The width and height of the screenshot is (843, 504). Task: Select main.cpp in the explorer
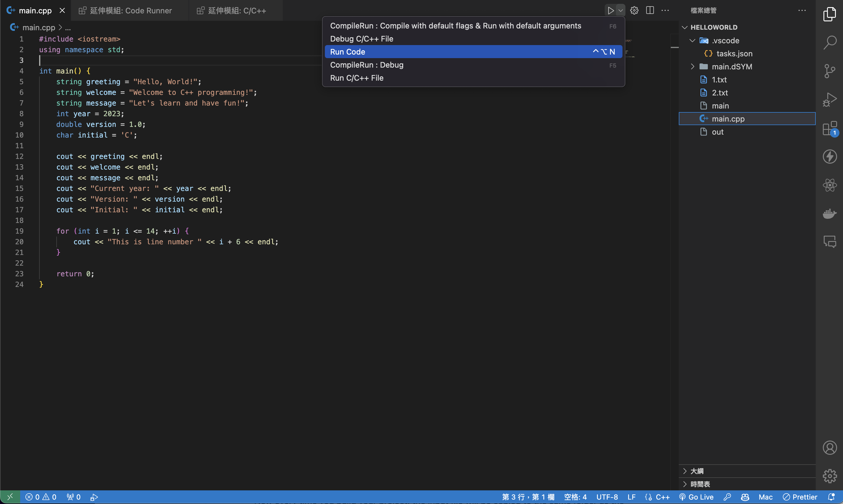pyautogui.click(x=747, y=119)
